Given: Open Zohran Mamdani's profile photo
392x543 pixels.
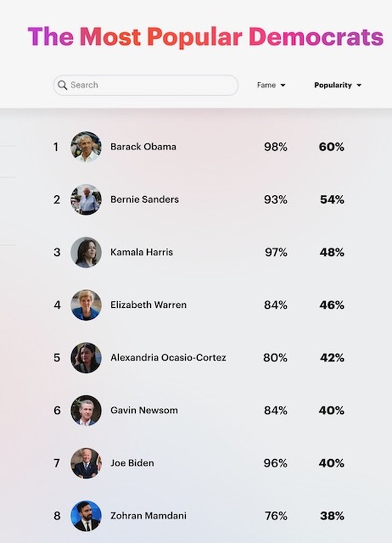Looking at the screenshot, I should click(x=86, y=516).
